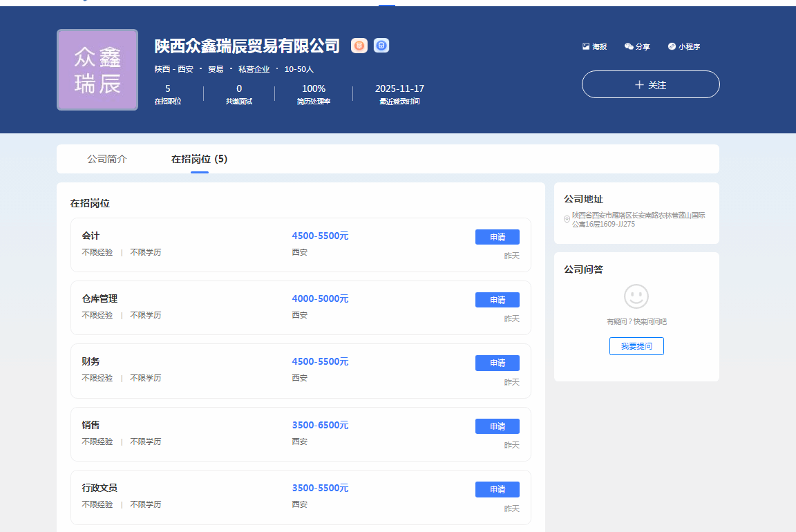Click the smiley face in 公司问答

click(x=636, y=296)
